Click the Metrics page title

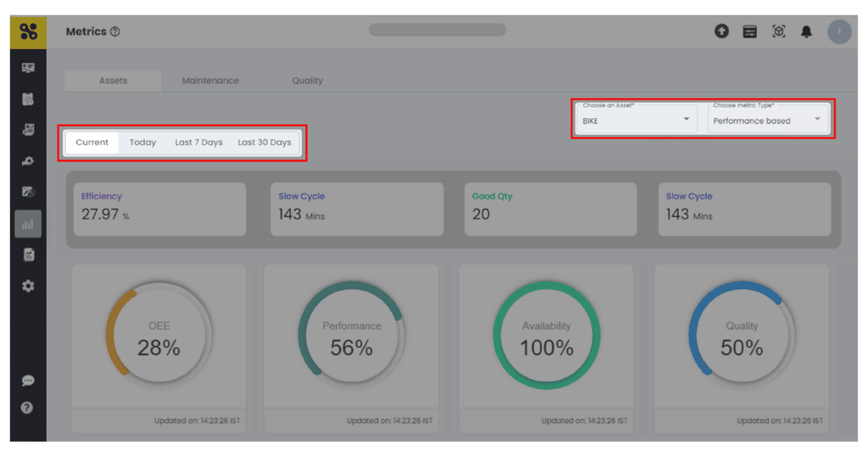[x=86, y=31]
